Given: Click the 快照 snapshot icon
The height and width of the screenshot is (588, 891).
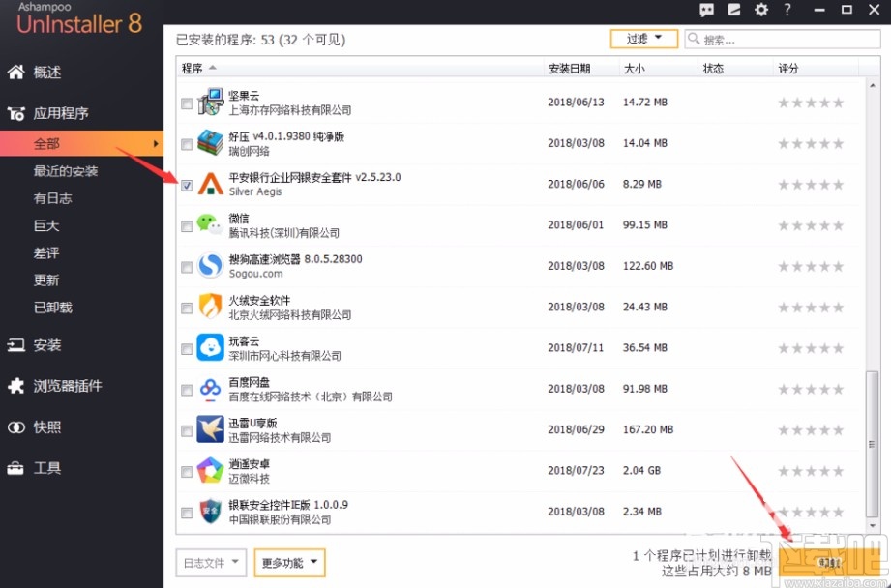Looking at the screenshot, I should pos(15,427).
